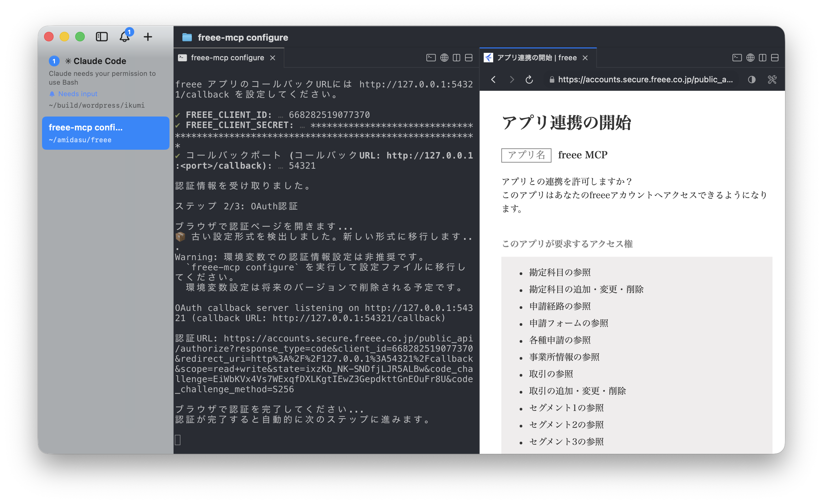Select the freee-mcp session under ~/amidasu/freee
Viewport: 823px width, 504px height.
pos(105,133)
